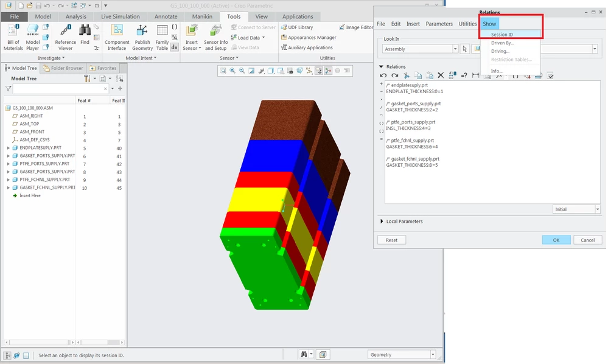
Task: Click the =? evaluate expression icon
Action: 464,75
